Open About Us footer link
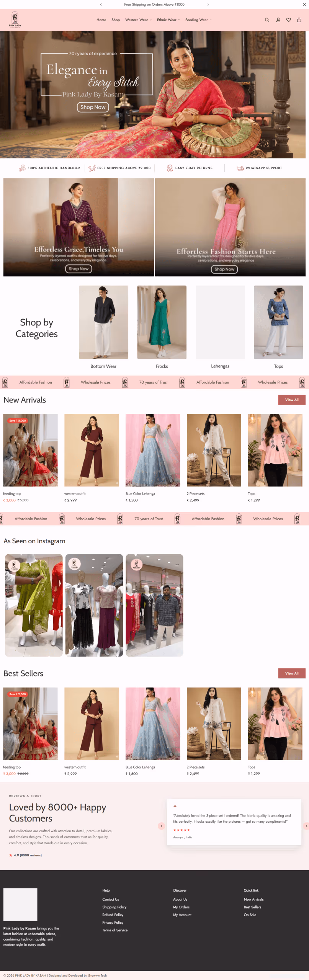The image size is (309, 980). pos(180,899)
